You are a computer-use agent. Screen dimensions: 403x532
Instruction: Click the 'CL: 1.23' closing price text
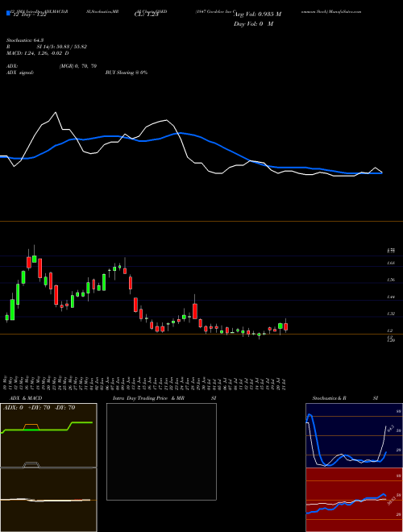[x=146, y=15]
